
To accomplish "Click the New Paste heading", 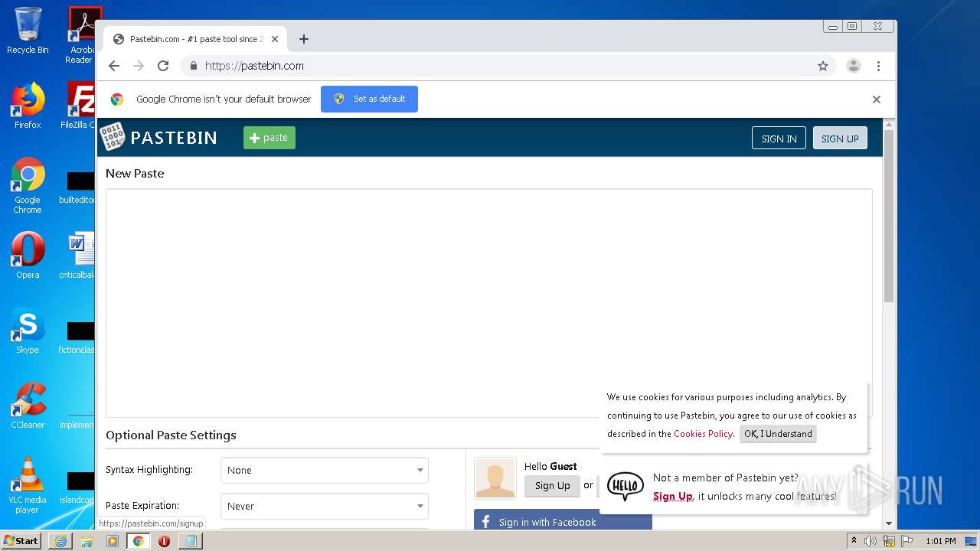I will pos(135,174).
